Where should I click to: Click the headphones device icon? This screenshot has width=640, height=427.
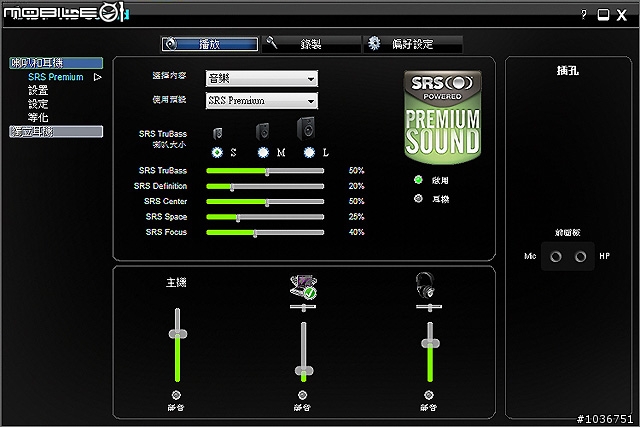[425, 285]
